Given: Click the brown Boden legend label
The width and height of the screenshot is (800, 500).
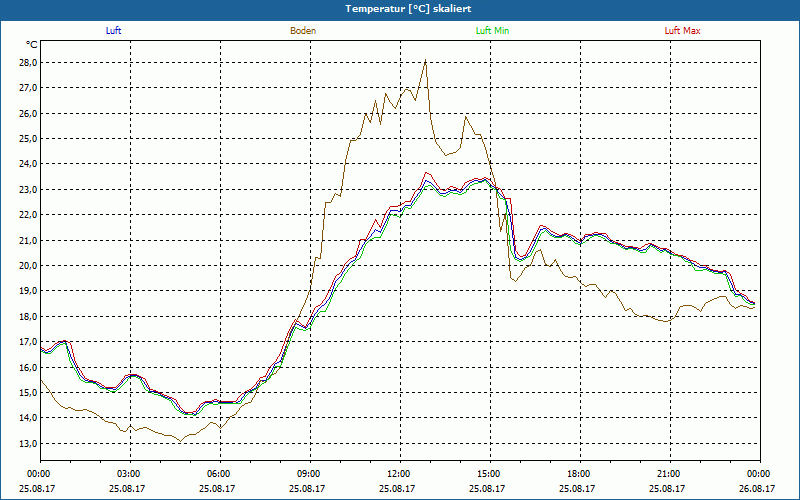Looking at the screenshot, I should [303, 31].
